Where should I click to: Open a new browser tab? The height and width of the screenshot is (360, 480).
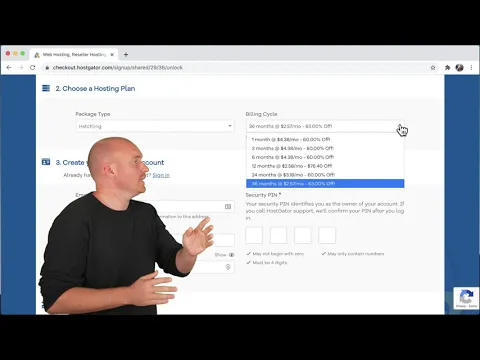[126, 55]
